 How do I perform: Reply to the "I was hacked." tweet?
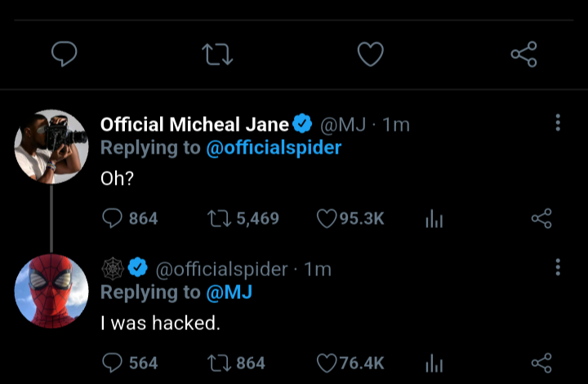coord(112,362)
